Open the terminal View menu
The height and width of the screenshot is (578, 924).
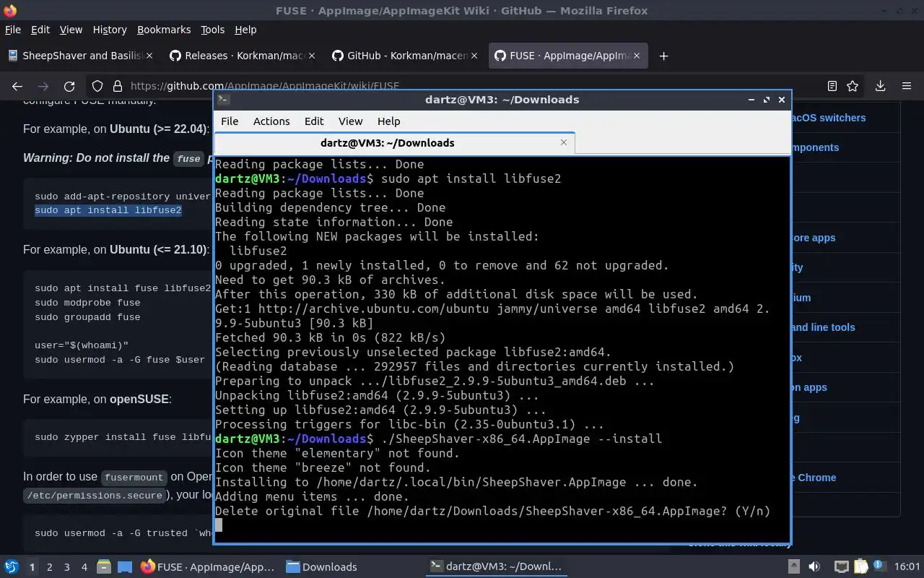click(350, 121)
